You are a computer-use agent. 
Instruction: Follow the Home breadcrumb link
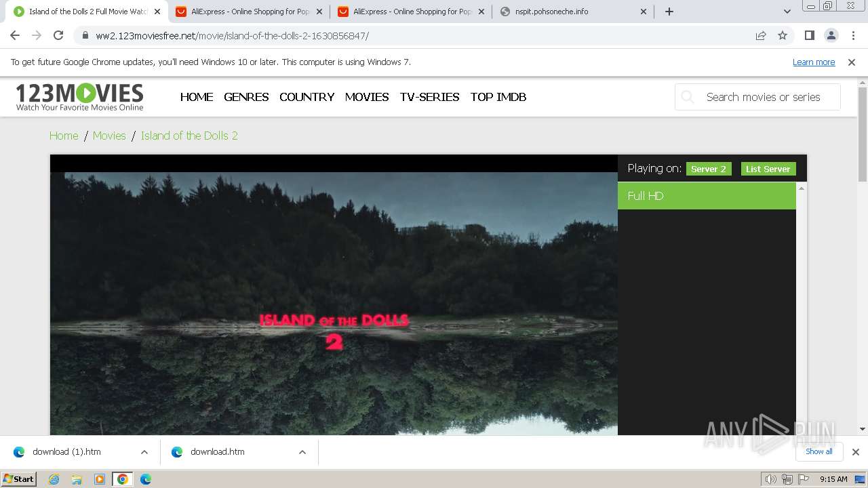coord(64,136)
